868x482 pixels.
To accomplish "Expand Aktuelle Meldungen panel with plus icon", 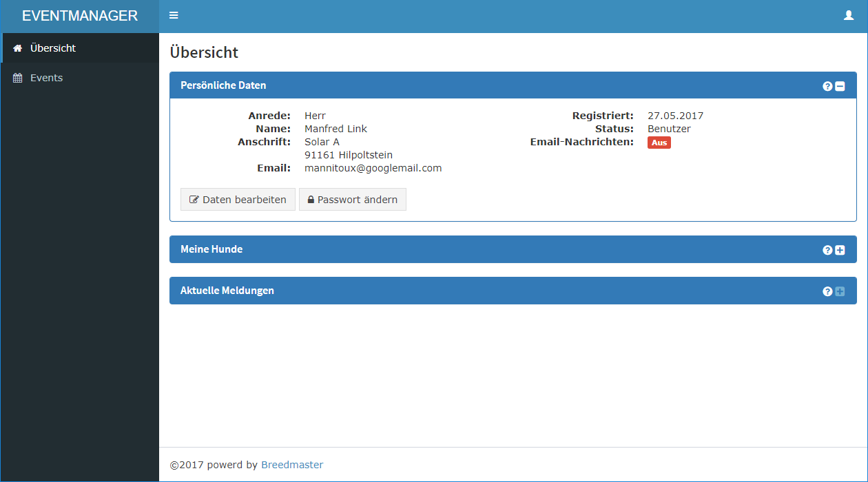I will coord(840,291).
